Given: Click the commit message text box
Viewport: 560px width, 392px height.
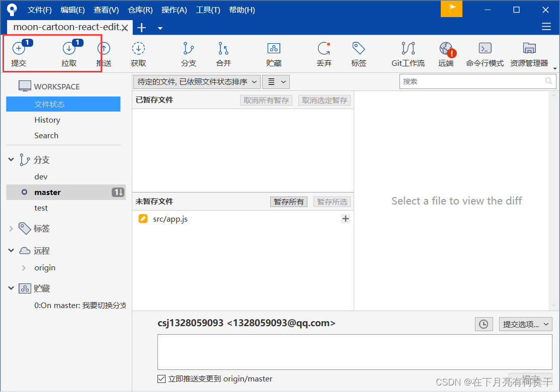Looking at the screenshot, I should pos(355,352).
